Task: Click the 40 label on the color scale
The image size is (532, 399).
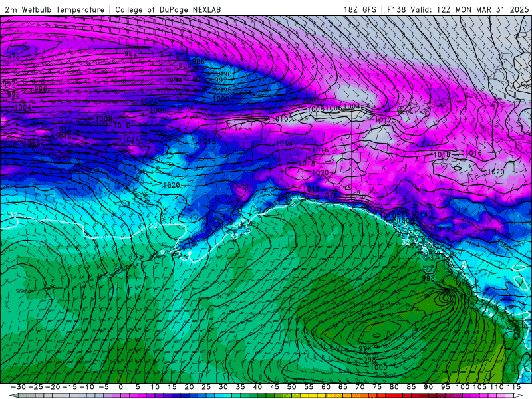Action: tap(257, 387)
